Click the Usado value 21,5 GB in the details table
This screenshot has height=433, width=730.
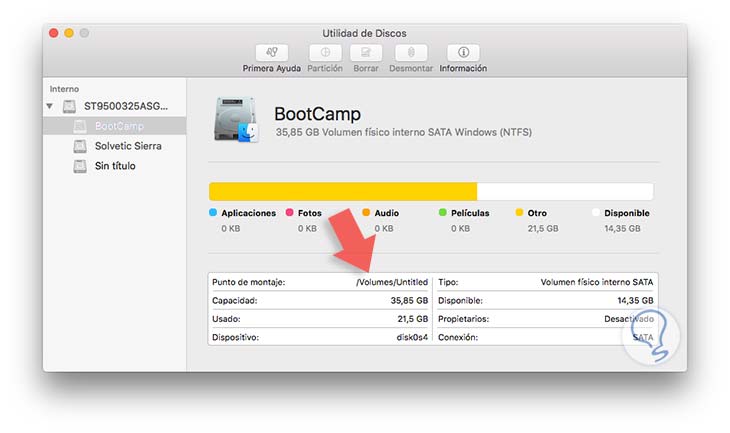[x=412, y=319]
